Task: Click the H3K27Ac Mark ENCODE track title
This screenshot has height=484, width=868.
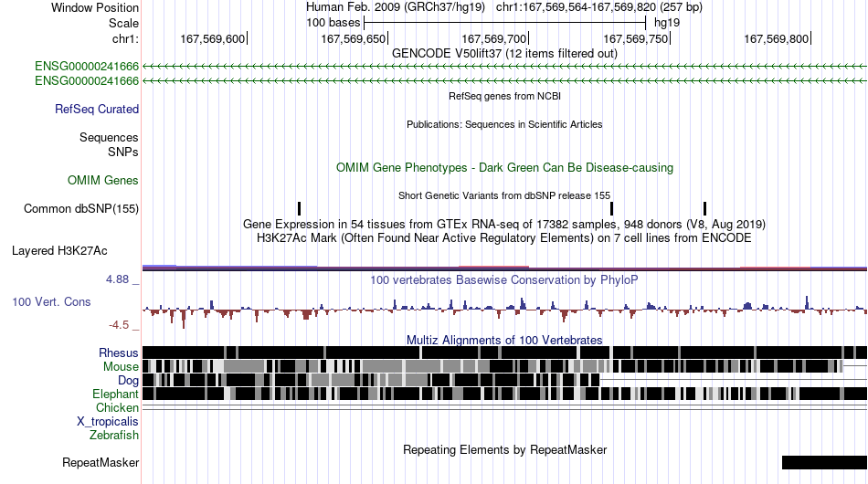Action: pos(504,237)
